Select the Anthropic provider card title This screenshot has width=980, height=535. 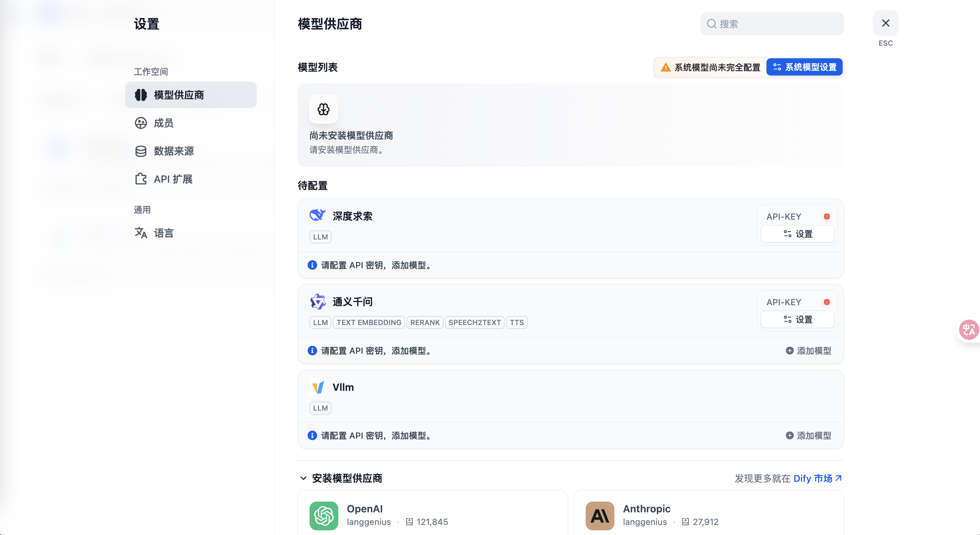tap(646, 509)
